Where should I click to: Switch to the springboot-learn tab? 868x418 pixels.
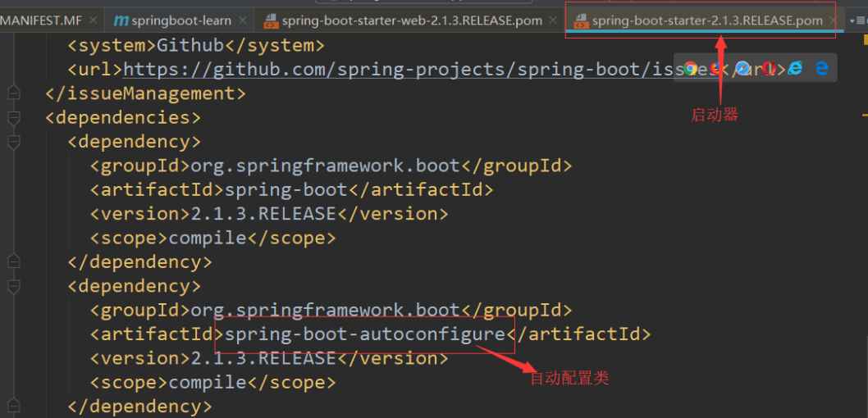pyautogui.click(x=181, y=21)
